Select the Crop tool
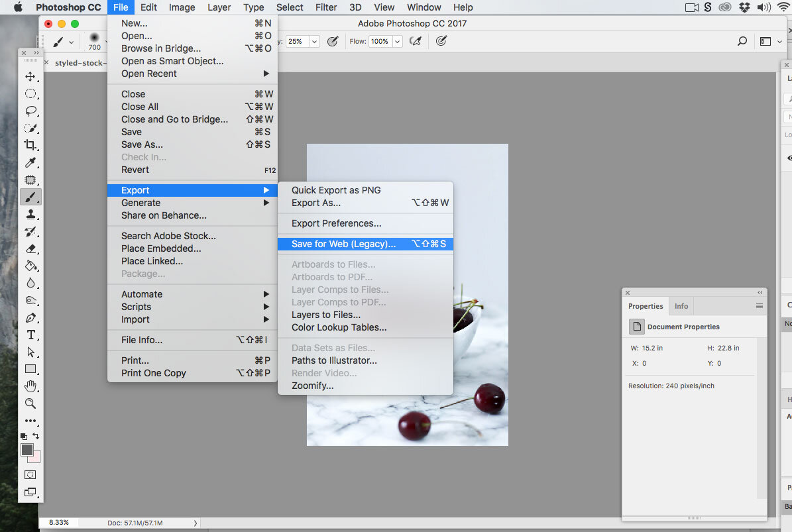 click(30, 145)
